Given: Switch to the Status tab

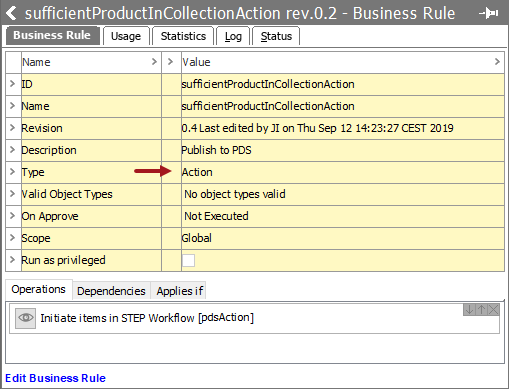Looking at the screenshot, I should (x=276, y=36).
